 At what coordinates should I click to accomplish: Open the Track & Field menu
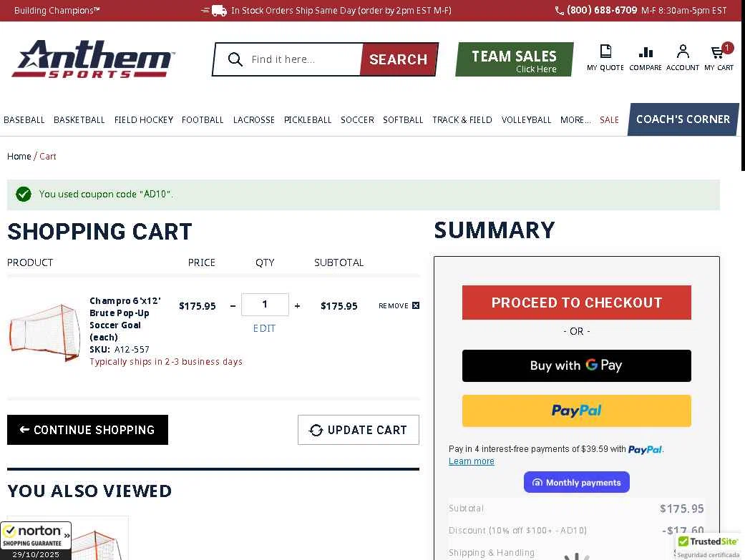tap(462, 119)
